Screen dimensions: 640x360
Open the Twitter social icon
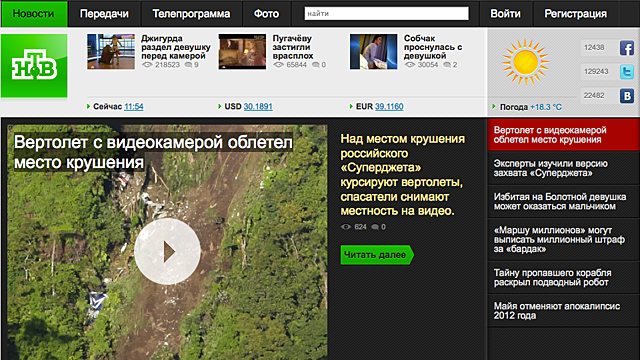coord(627,72)
